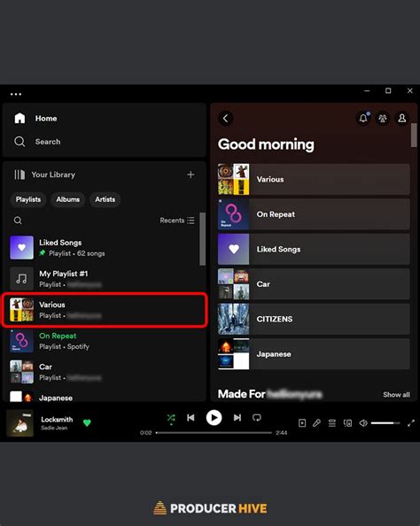Open the Locksmith album art thumbnail
This screenshot has width=420, height=526.
point(19,422)
